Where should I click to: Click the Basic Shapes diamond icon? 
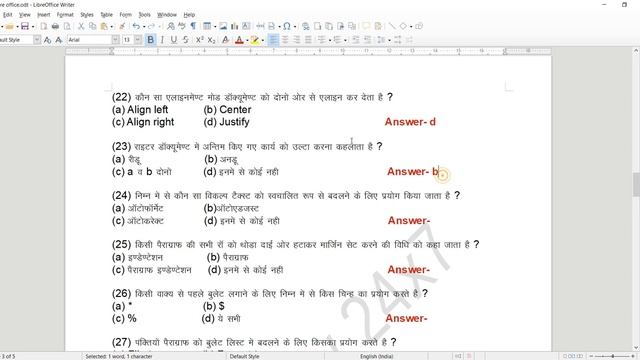(403, 27)
